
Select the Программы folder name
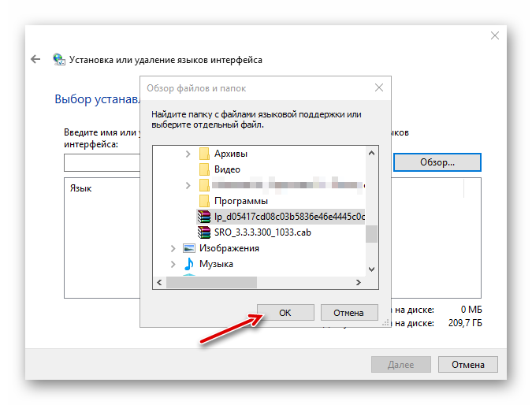pos(241,201)
